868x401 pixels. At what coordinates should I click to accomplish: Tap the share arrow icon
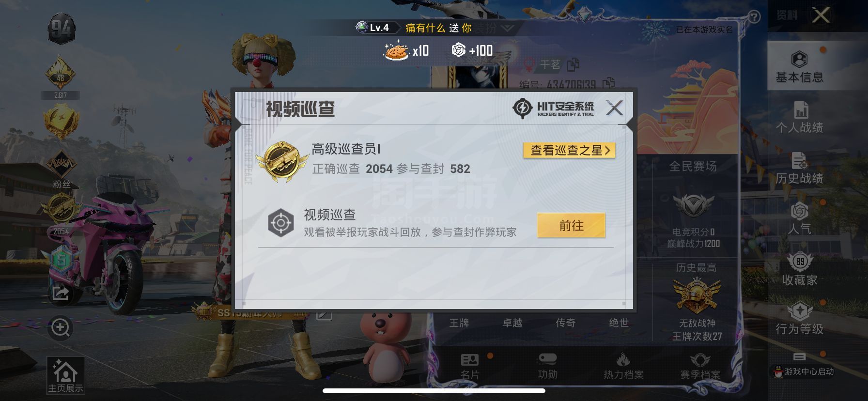(x=61, y=293)
